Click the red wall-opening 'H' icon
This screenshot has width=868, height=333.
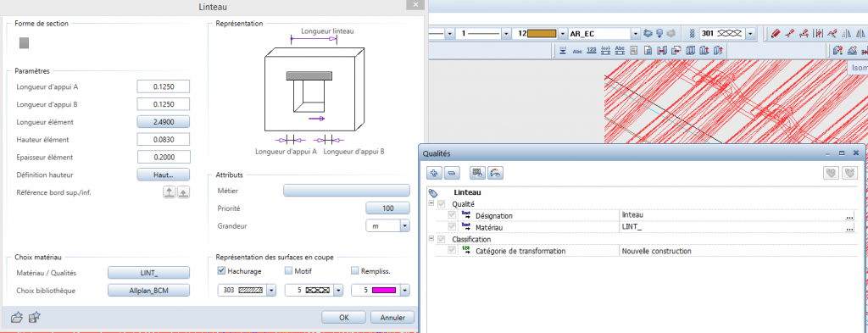point(662,51)
